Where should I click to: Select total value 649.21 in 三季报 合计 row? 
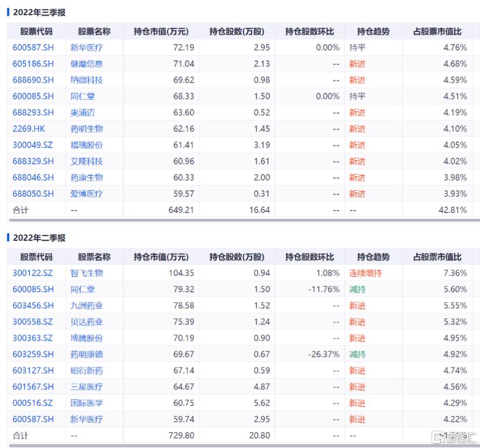(x=181, y=210)
